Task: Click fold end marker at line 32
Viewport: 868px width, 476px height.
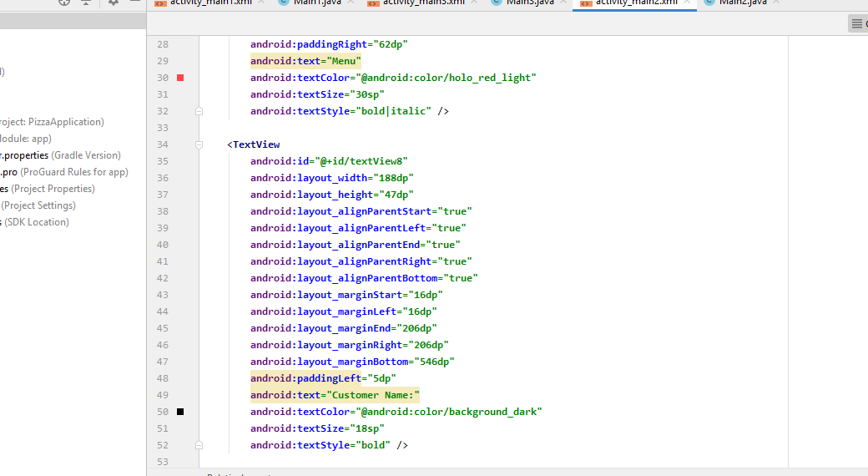Action: (199, 111)
